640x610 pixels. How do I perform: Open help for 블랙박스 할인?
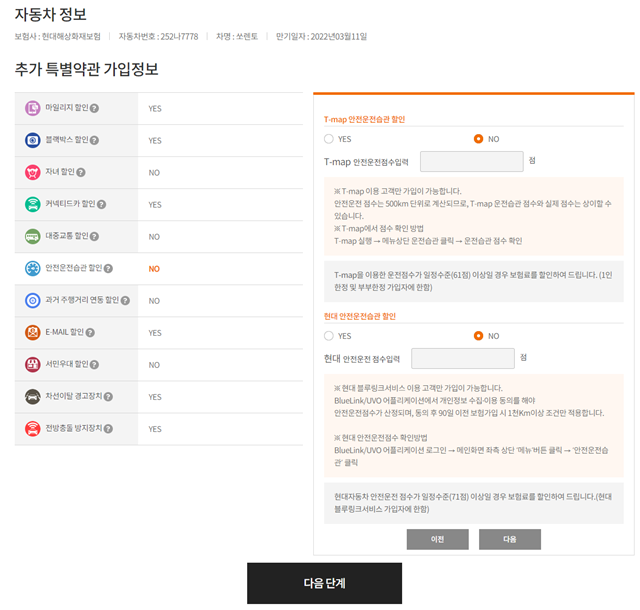(x=94, y=140)
